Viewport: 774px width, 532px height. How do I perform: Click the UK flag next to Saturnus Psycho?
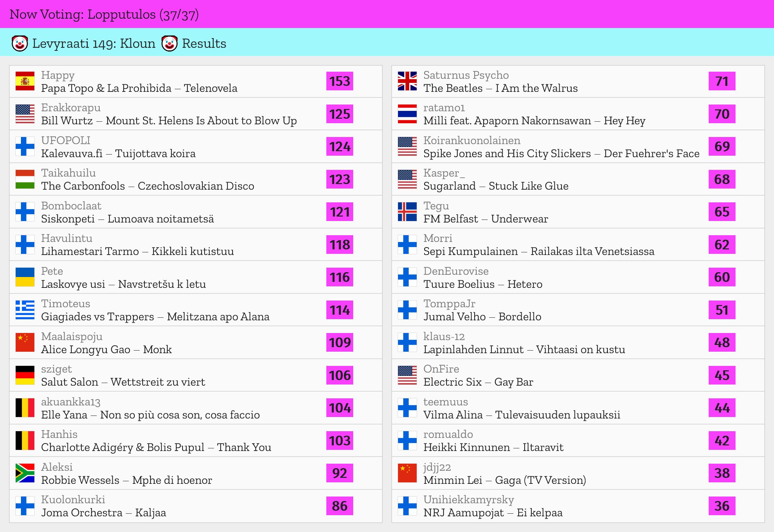pos(407,81)
